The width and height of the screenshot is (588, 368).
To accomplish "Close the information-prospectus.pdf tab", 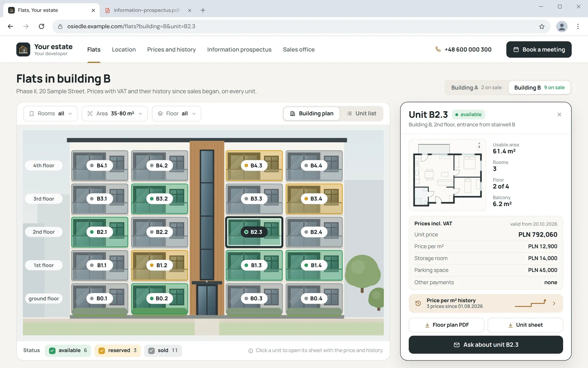I will point(190,10).
